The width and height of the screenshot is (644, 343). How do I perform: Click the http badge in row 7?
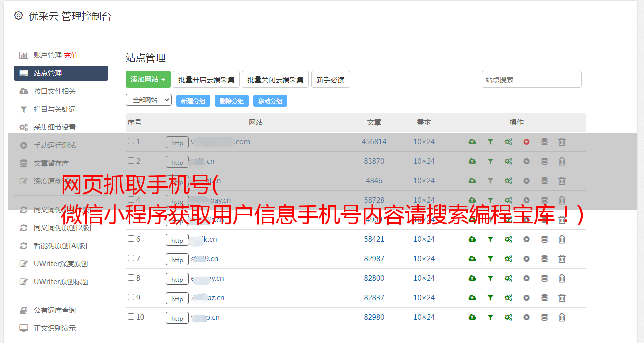click(177, 259)
